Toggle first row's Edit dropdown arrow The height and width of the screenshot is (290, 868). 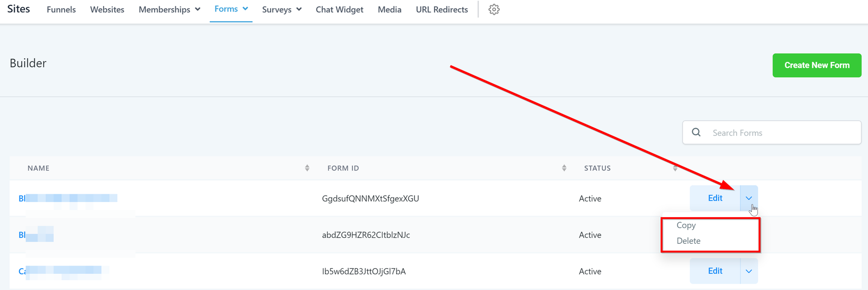(x=749, y=198)
